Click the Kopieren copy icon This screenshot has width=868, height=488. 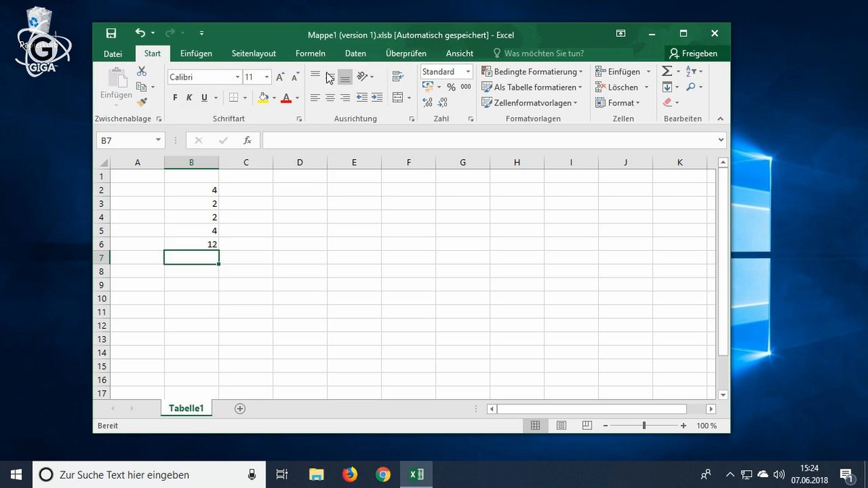[x=140, y=85]
